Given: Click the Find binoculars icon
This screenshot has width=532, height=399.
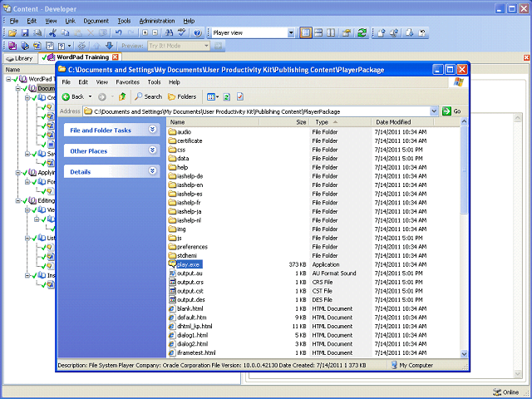Looking at the screenshot, I should pyautogui.click(x=169, y=33).
